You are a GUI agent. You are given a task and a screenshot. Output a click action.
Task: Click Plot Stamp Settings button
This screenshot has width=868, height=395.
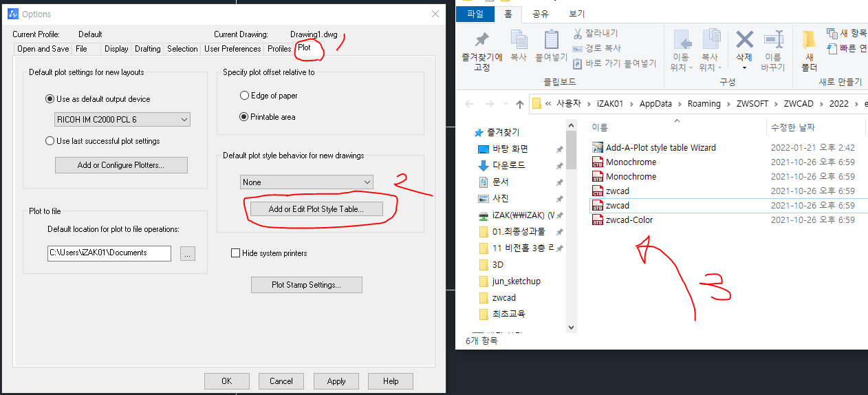(307, 285)
